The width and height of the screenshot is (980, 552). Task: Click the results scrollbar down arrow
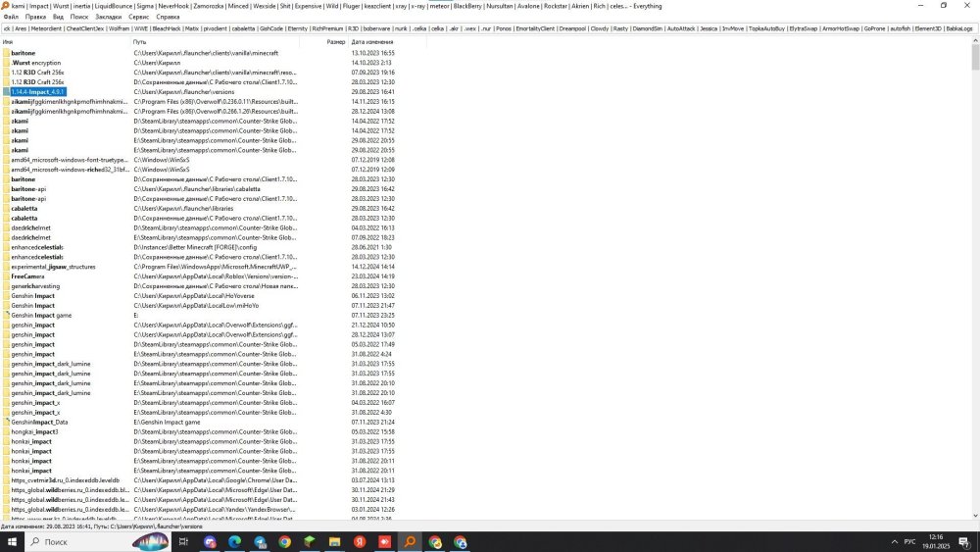pyautogui.click(x=975, y=516)
